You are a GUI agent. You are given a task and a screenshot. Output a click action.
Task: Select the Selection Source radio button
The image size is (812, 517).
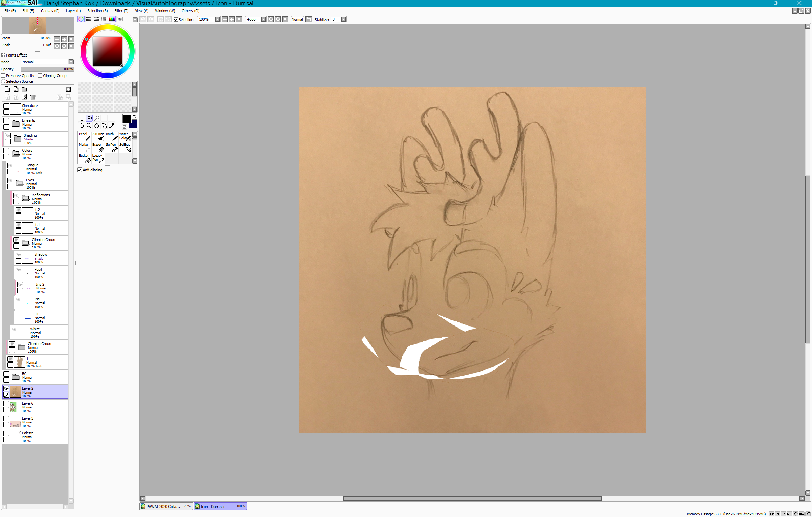coord(3,81)
